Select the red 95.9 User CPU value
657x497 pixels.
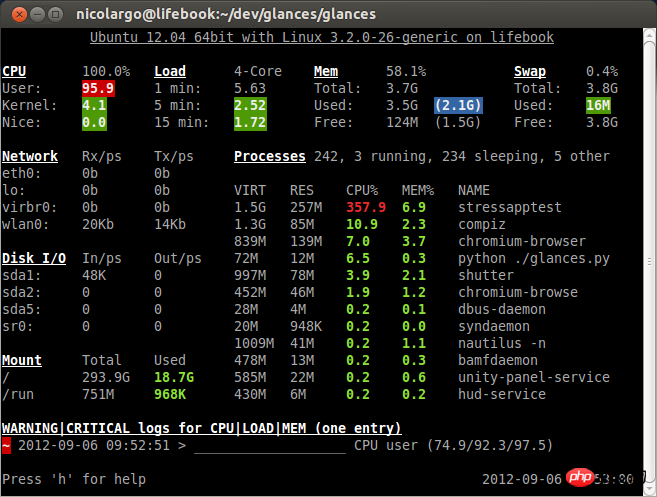(98, 88)
